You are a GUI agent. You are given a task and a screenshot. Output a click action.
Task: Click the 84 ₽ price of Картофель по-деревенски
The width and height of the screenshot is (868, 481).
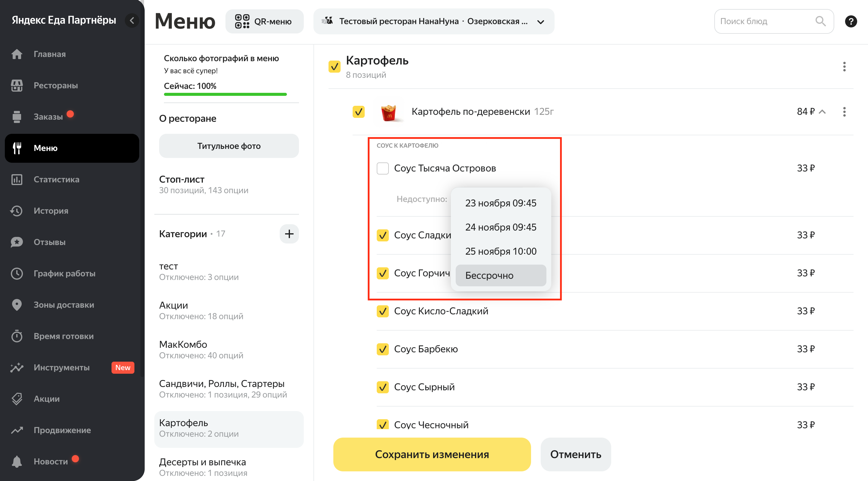point(805,112)
